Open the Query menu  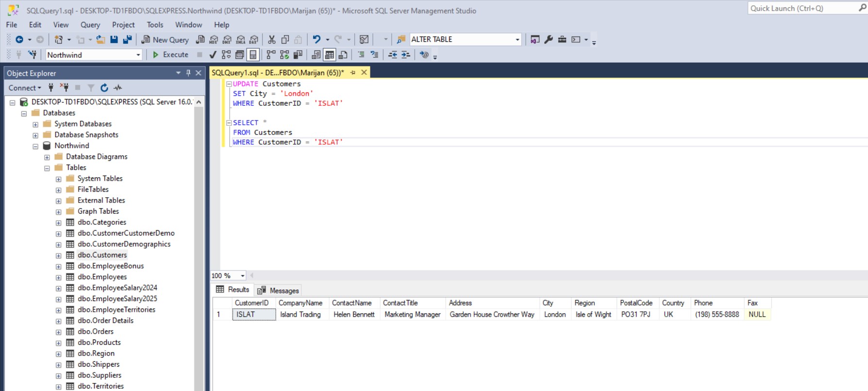pyautogui.click(x=90, y=25)
